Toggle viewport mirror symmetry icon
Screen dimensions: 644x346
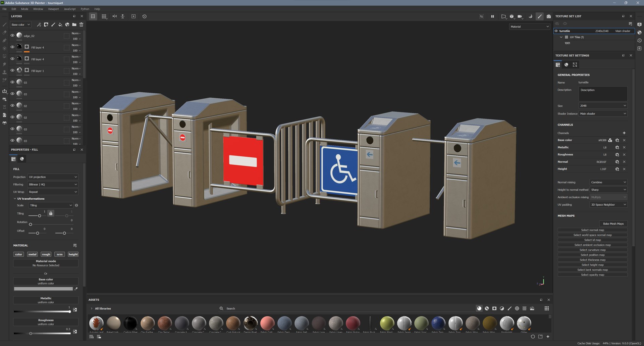115,16
